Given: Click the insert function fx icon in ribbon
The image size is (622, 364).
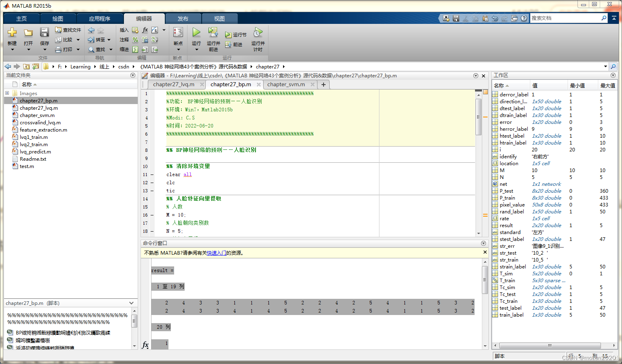Looking at the screenshot, I should (145, 30).
